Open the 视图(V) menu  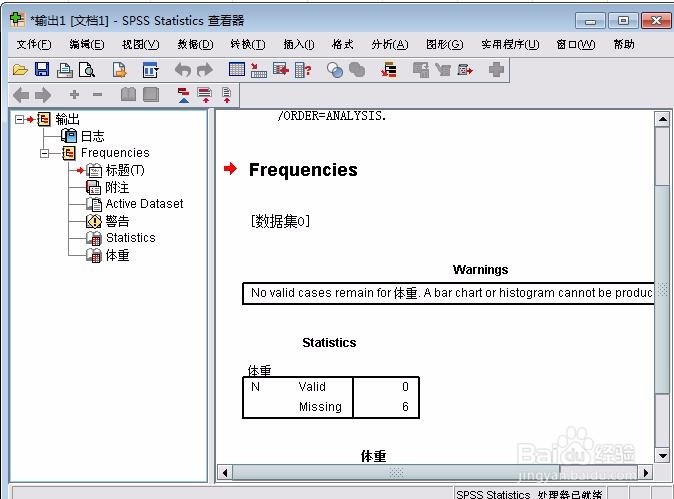[x=141, y=44]
